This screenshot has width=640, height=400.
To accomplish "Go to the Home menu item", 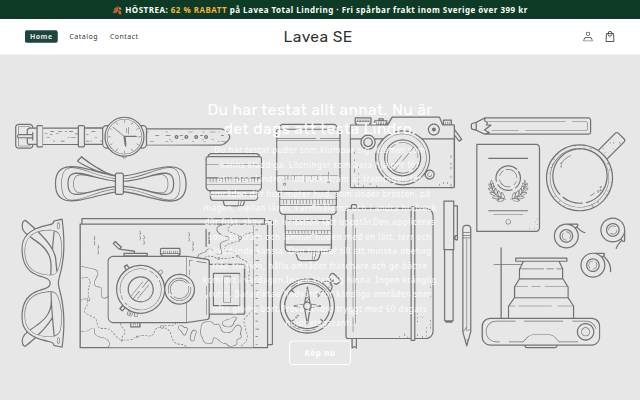I will 41,36.
